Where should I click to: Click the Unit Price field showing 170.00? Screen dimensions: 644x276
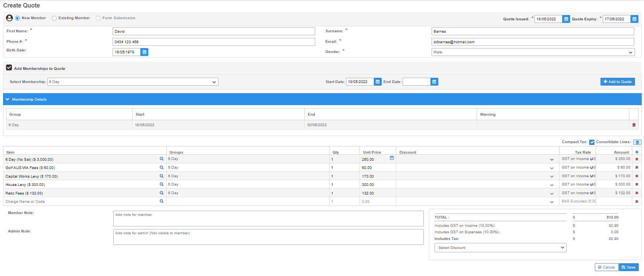coord(378,176)
